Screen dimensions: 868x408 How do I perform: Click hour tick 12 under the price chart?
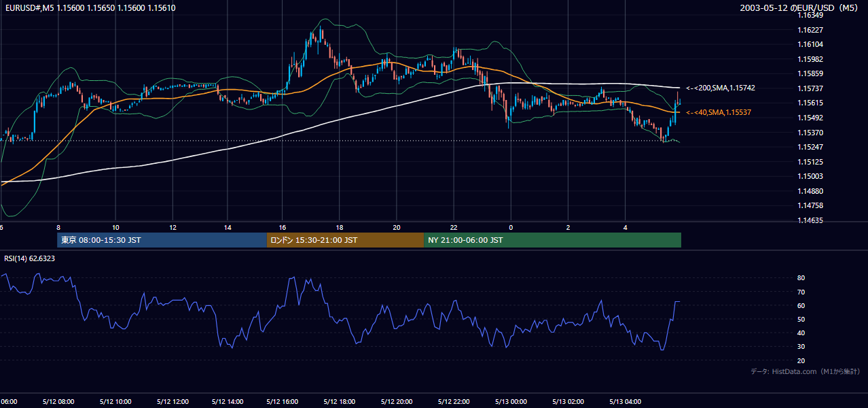(173, 228)
